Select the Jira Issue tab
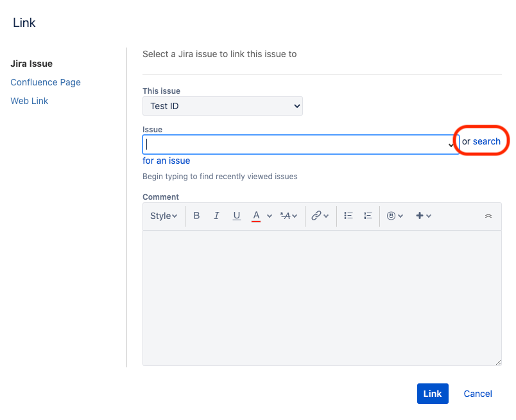 (x=31, y=64)
